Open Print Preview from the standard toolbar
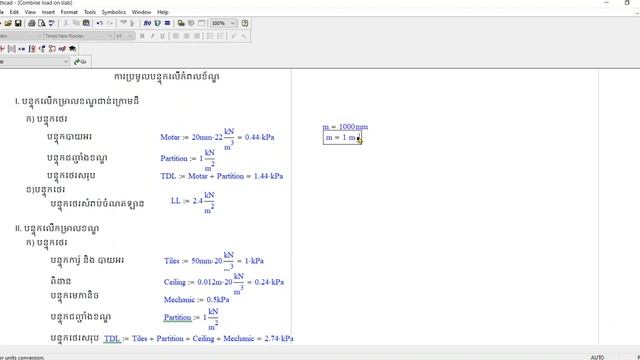640x360 pixels. click(42, 23)
